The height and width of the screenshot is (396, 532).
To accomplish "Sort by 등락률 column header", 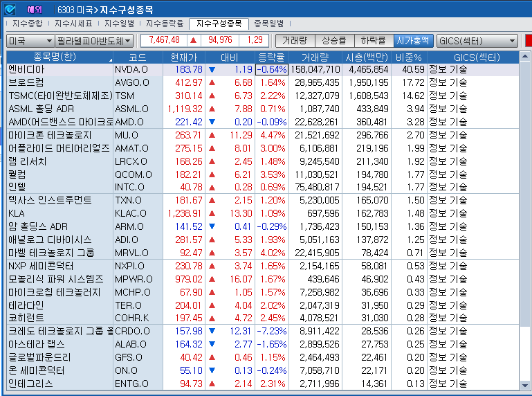I will coord(271,57).
